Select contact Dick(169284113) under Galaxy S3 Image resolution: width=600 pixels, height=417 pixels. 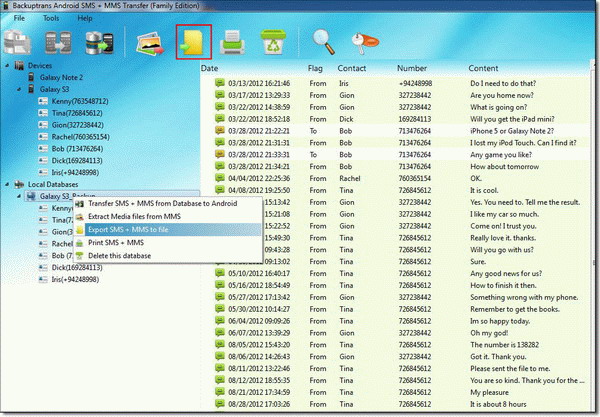77,160
